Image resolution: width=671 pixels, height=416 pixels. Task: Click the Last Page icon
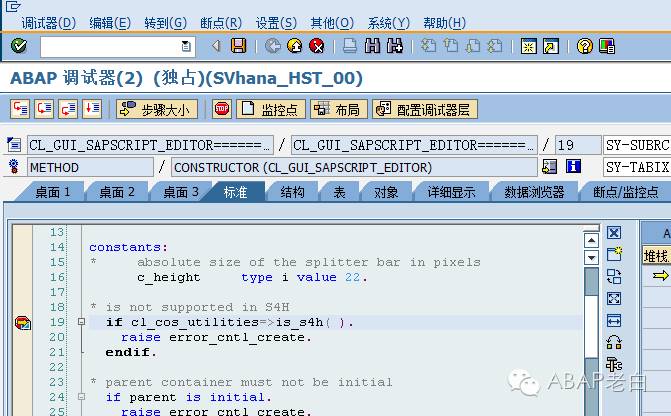pyautogui.click(x=495, y=46)
